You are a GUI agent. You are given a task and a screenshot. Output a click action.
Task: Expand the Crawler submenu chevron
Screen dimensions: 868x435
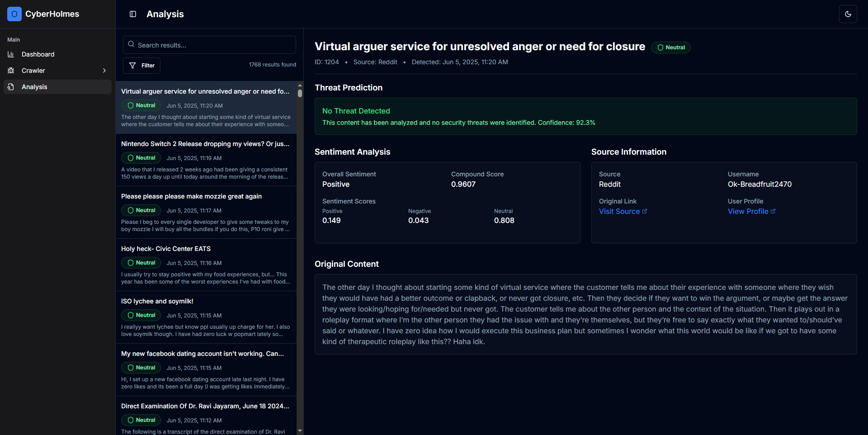(x=104, y=71)
